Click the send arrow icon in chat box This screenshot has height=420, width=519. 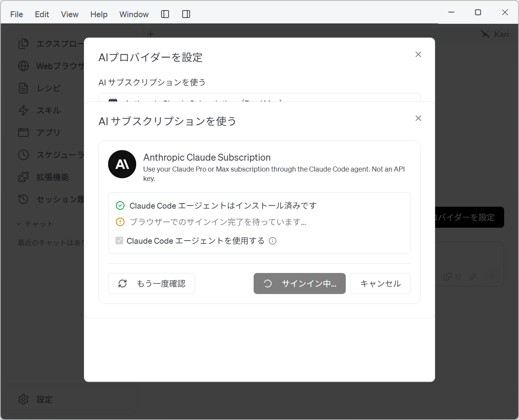point(492,276)
